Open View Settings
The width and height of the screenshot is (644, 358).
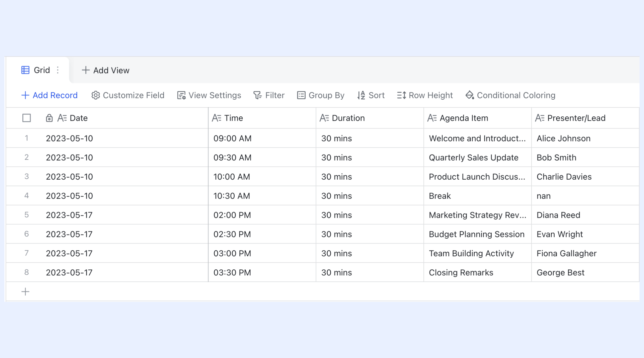(209, 95)
